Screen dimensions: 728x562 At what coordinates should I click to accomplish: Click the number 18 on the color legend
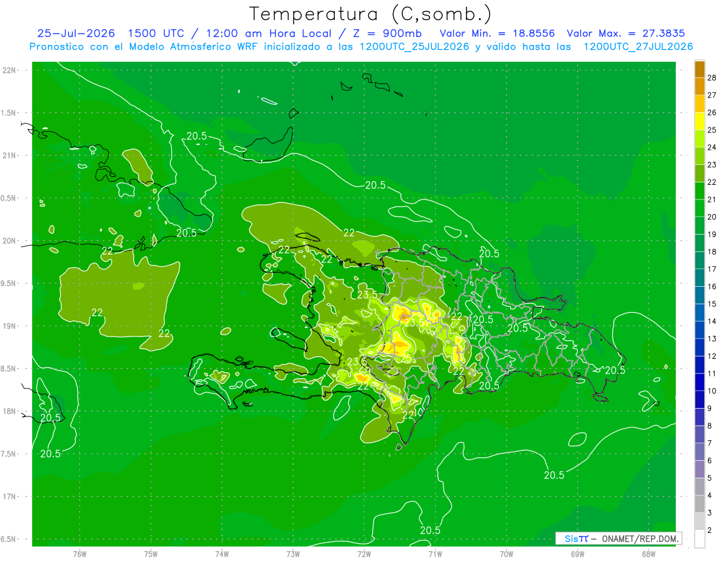tap(712, 252)
